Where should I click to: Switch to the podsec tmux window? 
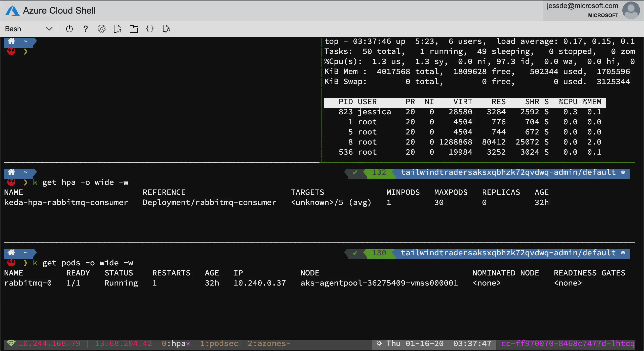click(x=219, y=343)
